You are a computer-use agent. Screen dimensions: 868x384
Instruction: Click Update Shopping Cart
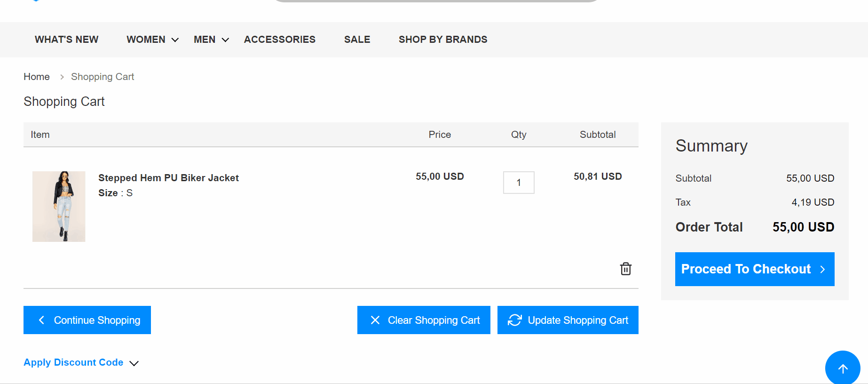click(568, 320)
